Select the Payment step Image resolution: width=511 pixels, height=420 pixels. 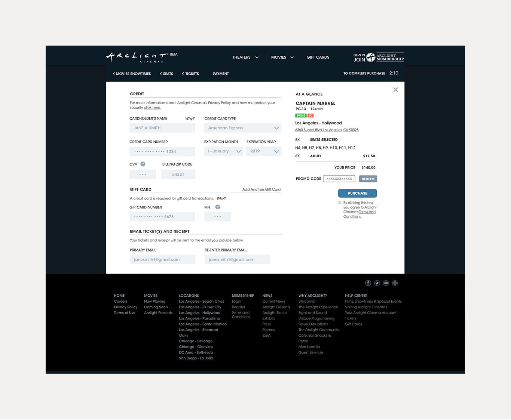tap(221, 74)
